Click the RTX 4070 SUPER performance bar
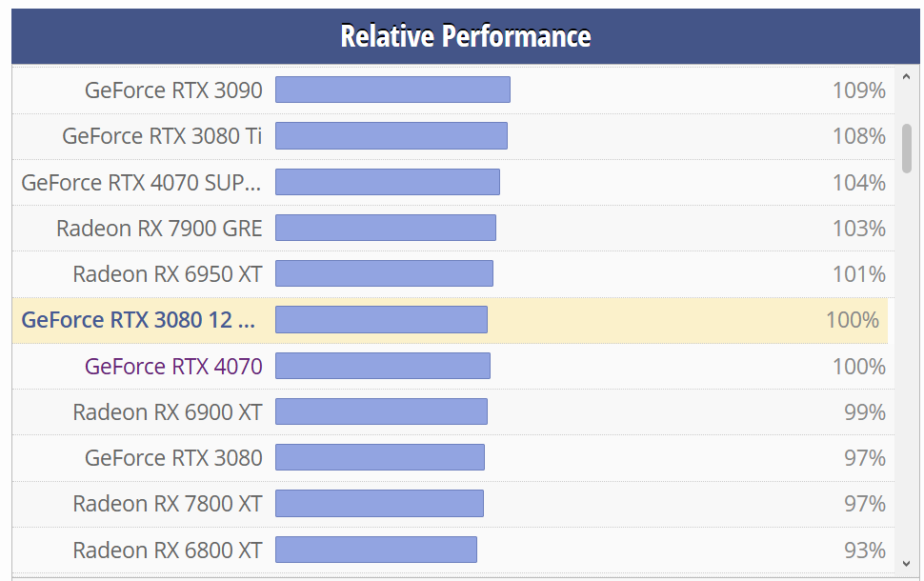Image resolution: width=924 pixels, height=581 pixels. pos(388,182)
